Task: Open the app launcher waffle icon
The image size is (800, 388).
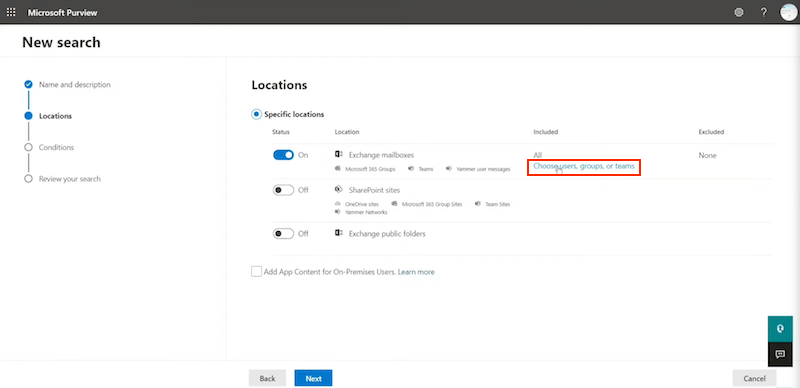Action: 11,12
